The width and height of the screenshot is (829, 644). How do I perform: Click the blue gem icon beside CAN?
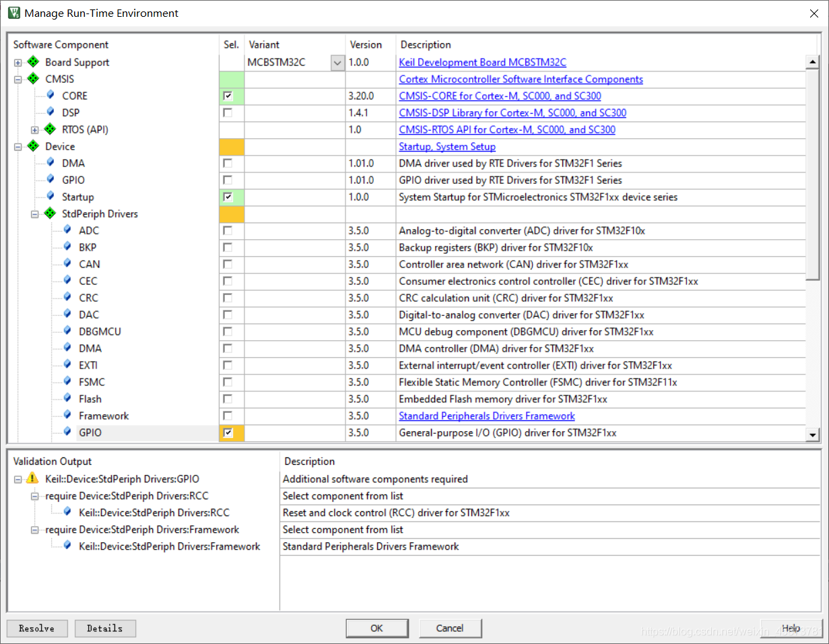pos(67,263)
